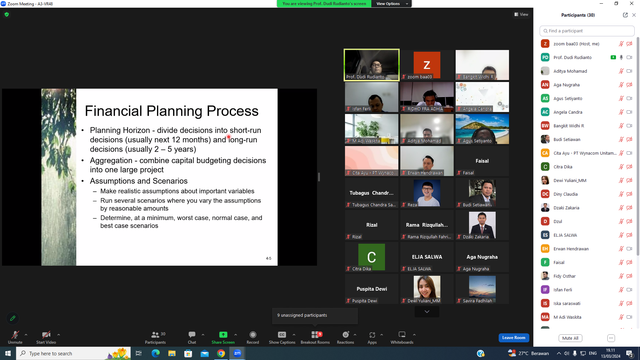Screen dimensions: 640x360
Task: Toggle mic for Citra Dika in list
Action: [x=621, y=167]
